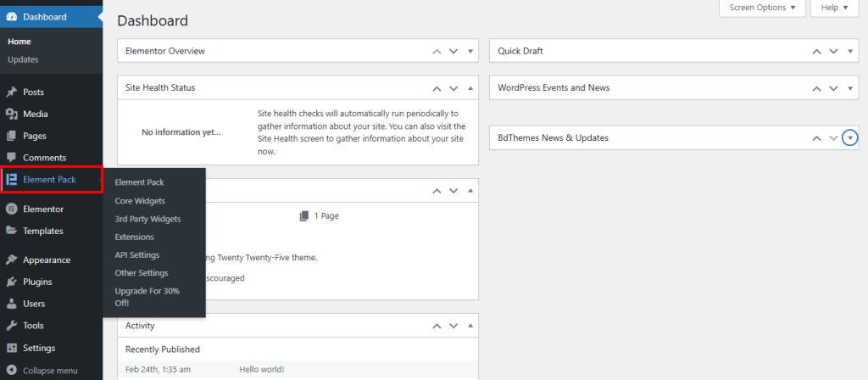Click the Pages icon in sidebar

[11, 136]
